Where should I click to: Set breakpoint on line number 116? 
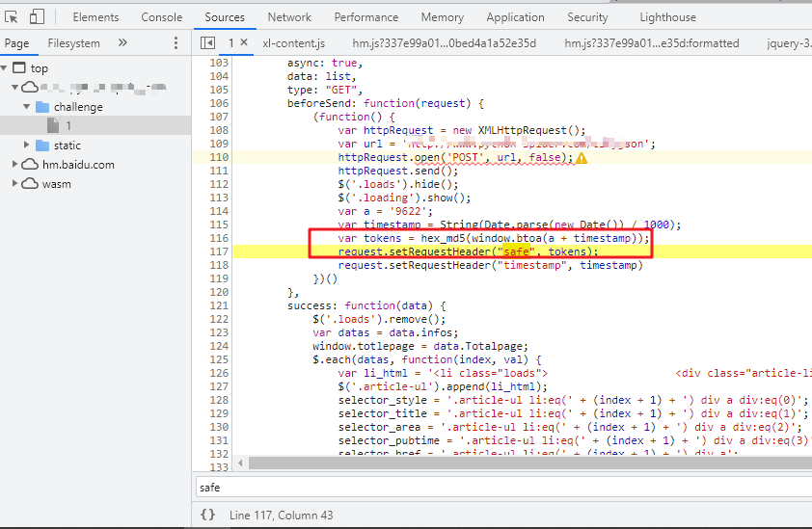pos(219,238)
